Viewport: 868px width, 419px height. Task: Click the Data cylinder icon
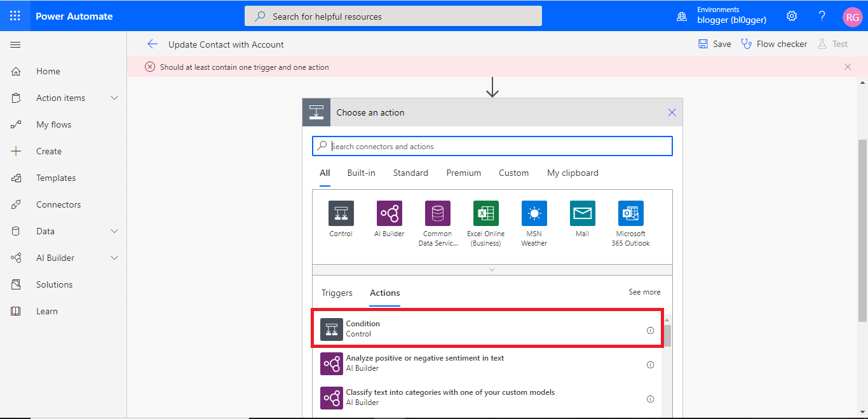(x=16, y=231)
